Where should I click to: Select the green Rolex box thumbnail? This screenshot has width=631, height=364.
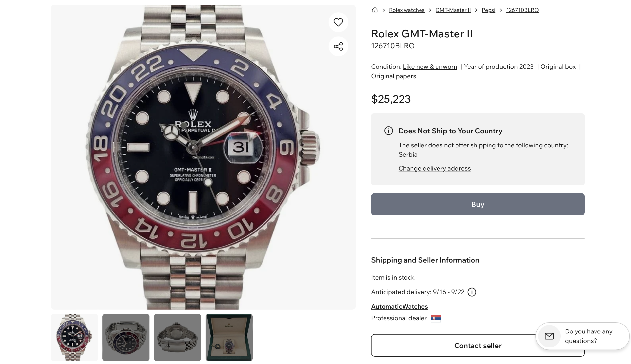click(229, 337)
